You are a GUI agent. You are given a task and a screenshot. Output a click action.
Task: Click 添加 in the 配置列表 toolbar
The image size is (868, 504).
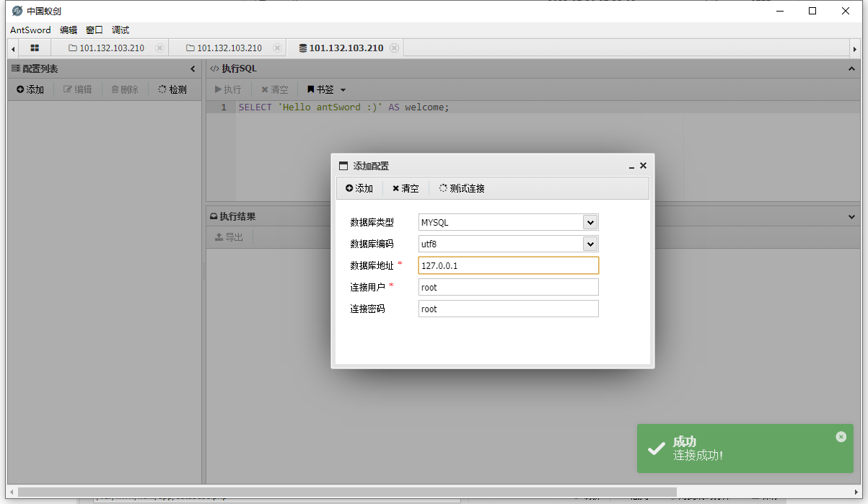30,90
